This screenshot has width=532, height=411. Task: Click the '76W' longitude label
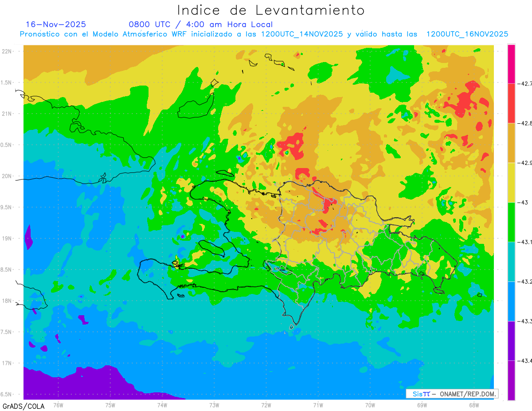[58, 405]
